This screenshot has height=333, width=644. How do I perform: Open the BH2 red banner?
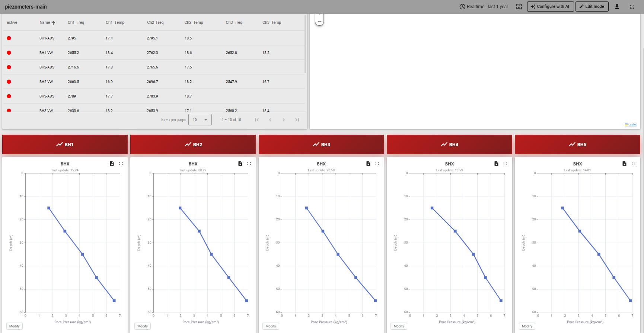[x=193, y=144]
